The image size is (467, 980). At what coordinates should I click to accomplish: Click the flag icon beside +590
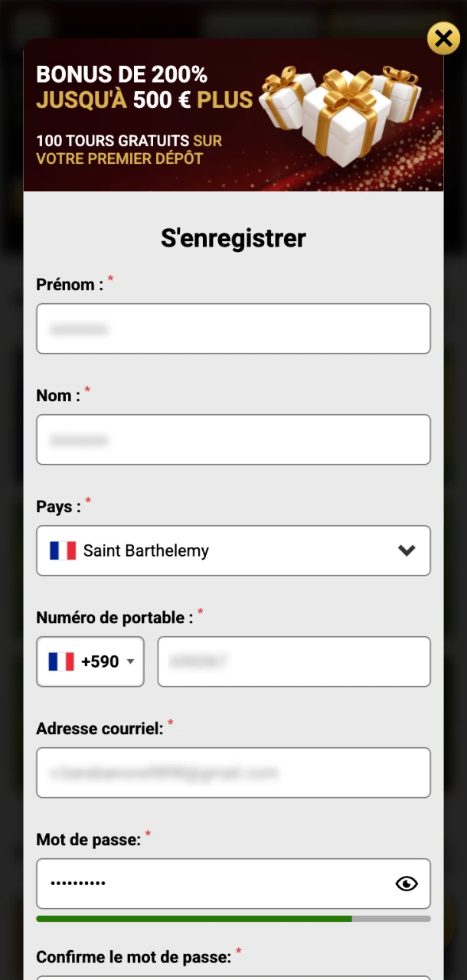click(60, 661)
